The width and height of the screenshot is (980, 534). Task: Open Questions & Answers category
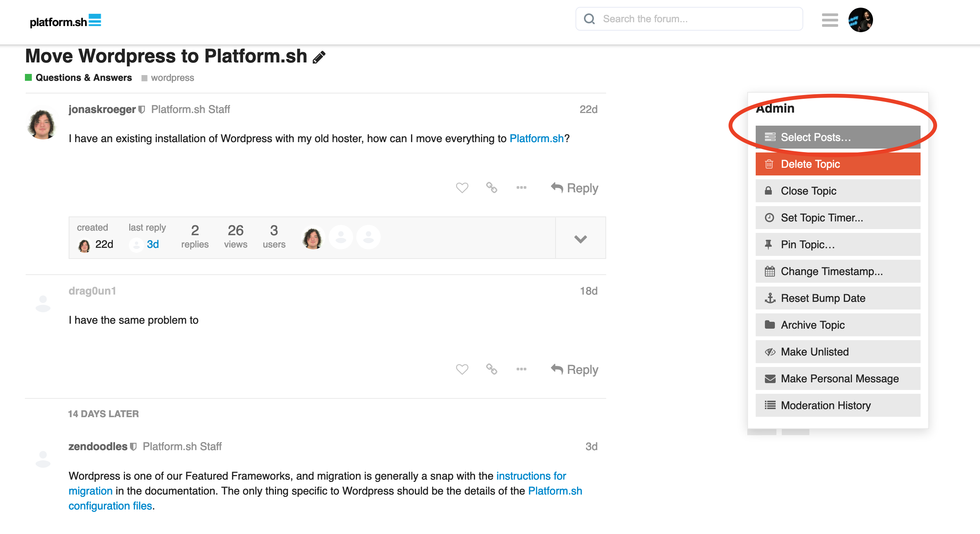[79, 78]
